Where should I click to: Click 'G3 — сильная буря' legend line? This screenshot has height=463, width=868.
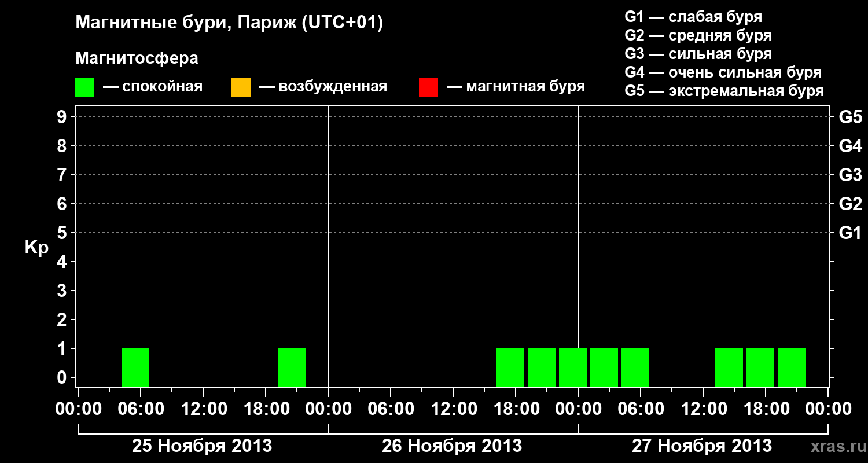coord(698,54)
